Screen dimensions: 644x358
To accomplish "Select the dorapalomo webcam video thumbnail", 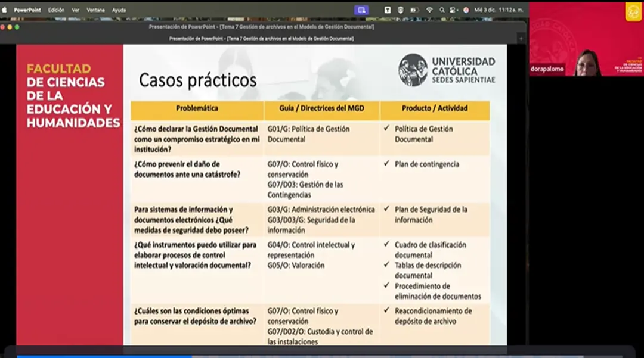I will point(586,39).
